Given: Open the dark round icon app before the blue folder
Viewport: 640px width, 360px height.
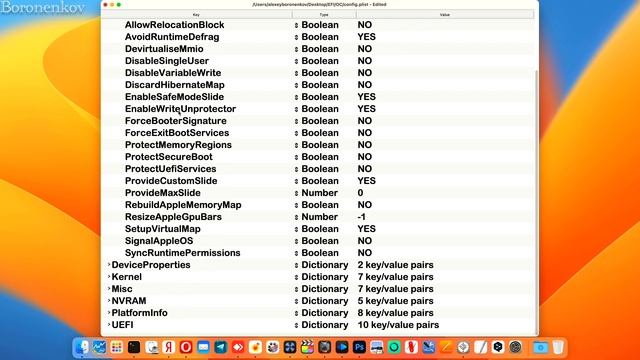Looking at the screenshot, I should [x=515, y=347].
